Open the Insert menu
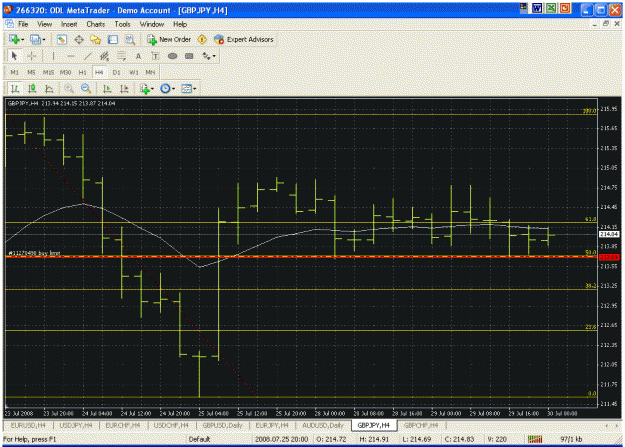The height and width of the screenshot is (447, 625). tap(69, 24)
